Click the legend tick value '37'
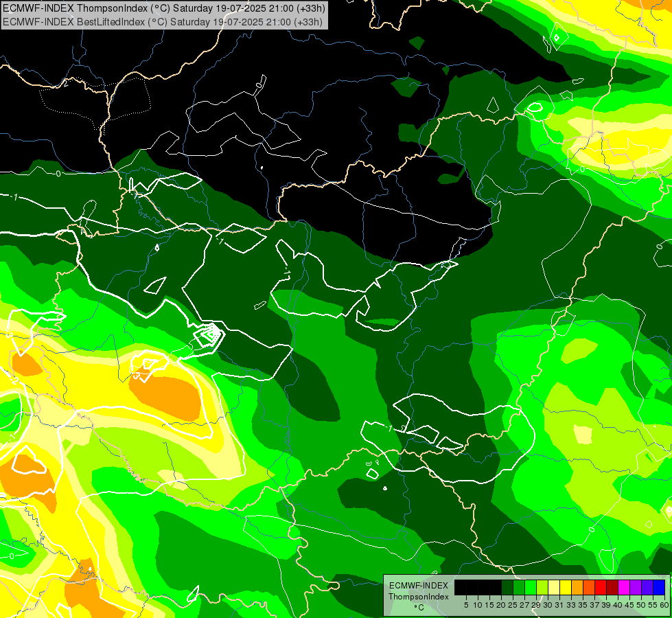672x618 pixels. 594,605
